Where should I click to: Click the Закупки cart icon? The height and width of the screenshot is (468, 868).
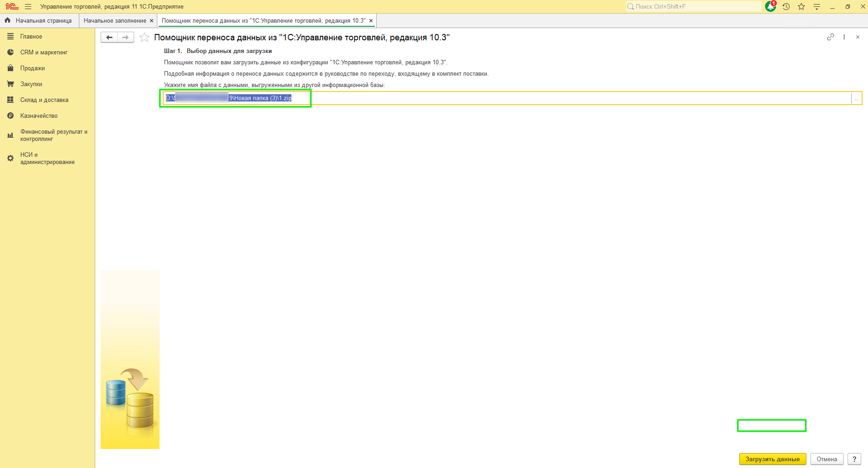10,84
